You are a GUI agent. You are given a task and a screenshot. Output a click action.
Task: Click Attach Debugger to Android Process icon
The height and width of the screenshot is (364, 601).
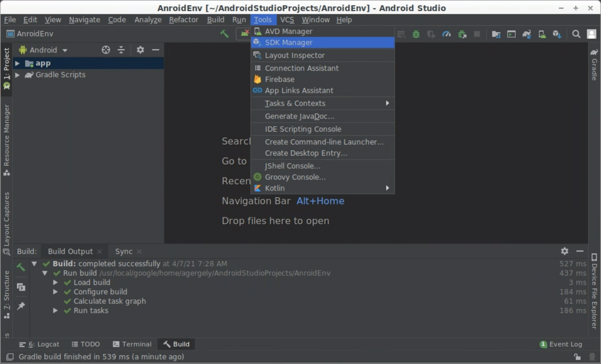[x=462, y=34]
